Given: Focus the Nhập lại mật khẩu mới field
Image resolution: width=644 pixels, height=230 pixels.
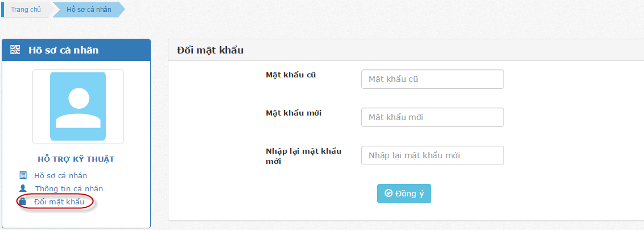Looking at the screenshot, I should click(432, 155).
